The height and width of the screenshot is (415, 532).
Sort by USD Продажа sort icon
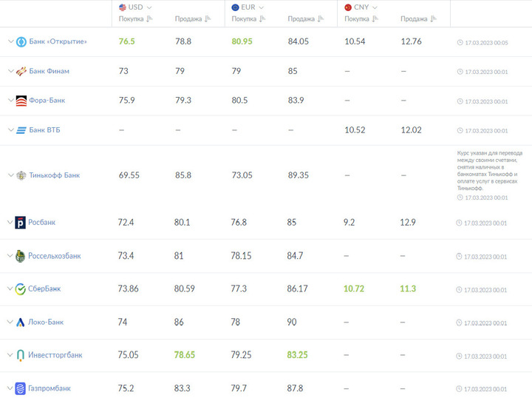[208, 18]
